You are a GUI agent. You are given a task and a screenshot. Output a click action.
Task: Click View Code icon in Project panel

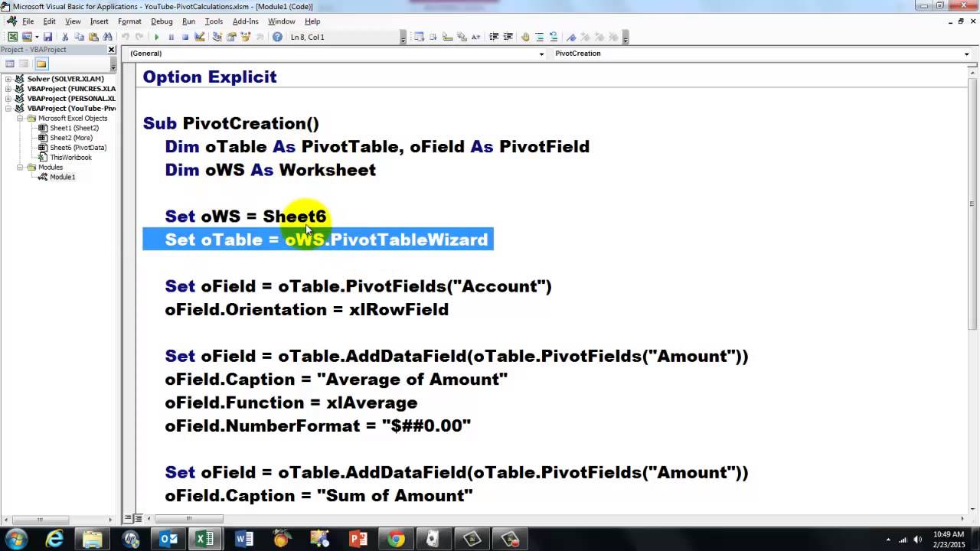point(10,64)
